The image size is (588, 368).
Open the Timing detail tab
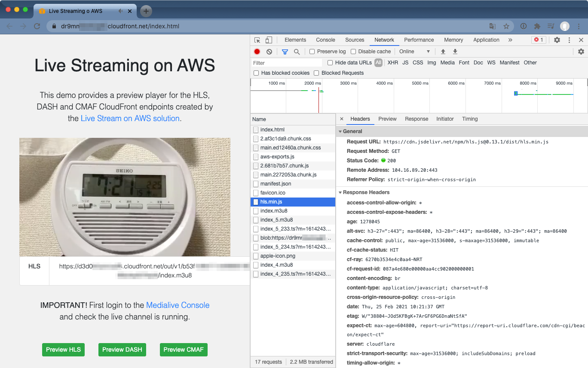(x=470, y=119)
